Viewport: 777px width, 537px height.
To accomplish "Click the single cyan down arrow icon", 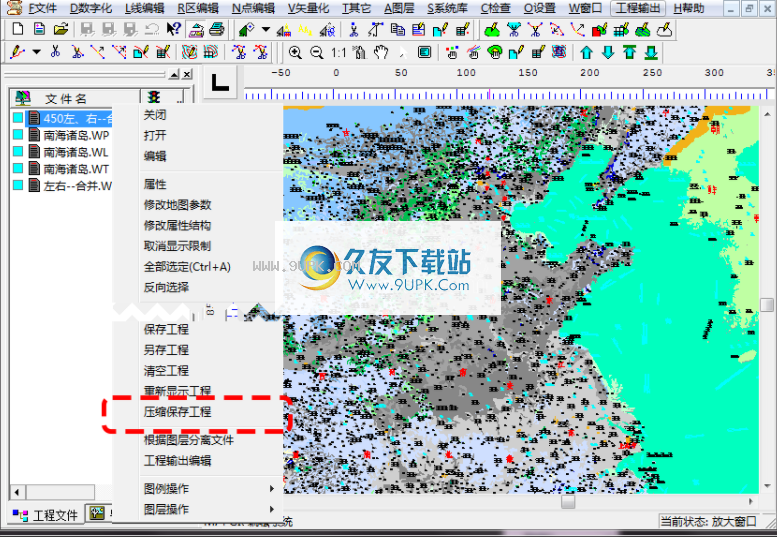I will [x=608, y=52].
